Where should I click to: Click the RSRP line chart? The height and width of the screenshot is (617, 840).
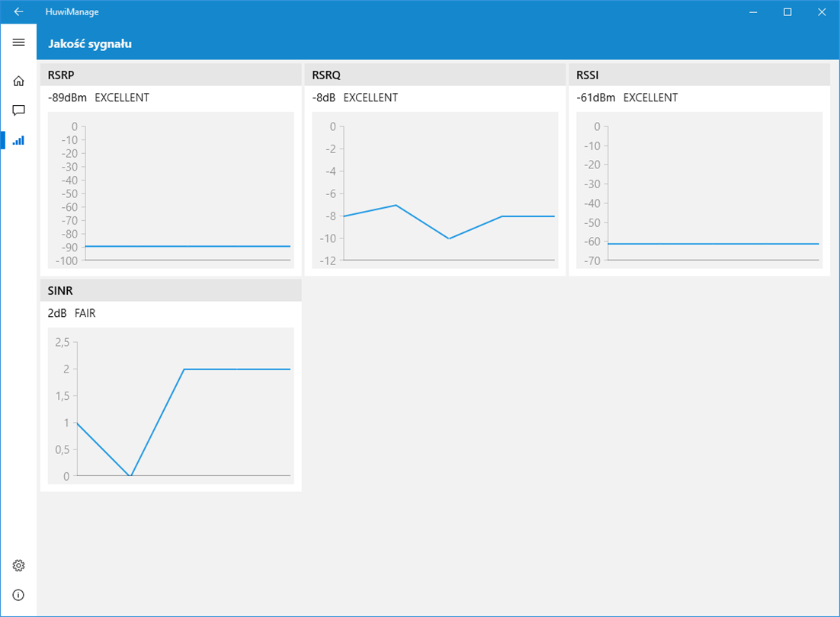pos(171,190)
